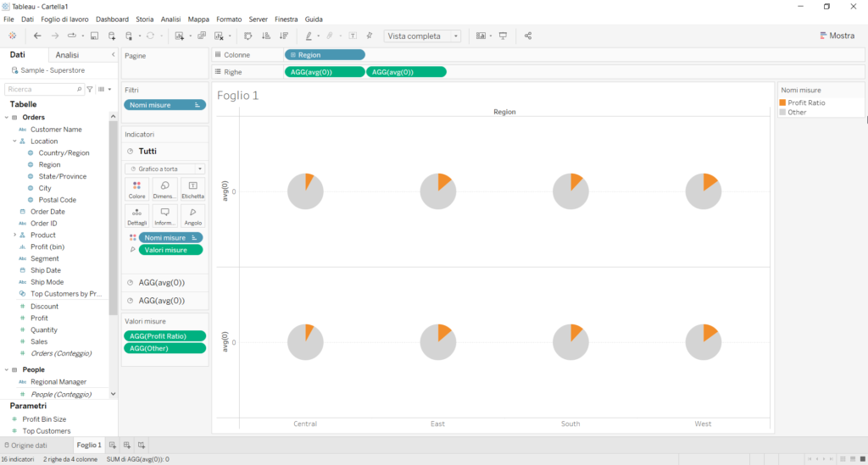
Task: Open the File menu
Action: click(x=8, y=19)
